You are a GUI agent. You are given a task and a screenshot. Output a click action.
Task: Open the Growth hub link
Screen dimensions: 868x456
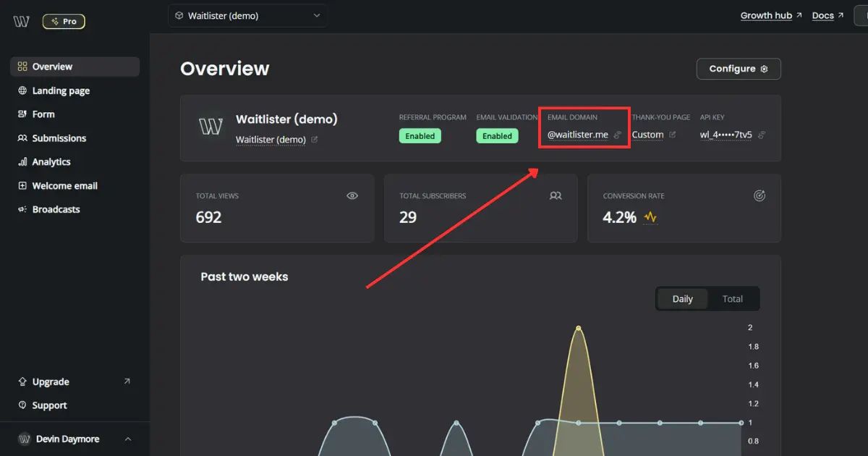click(x=771, y=15)
